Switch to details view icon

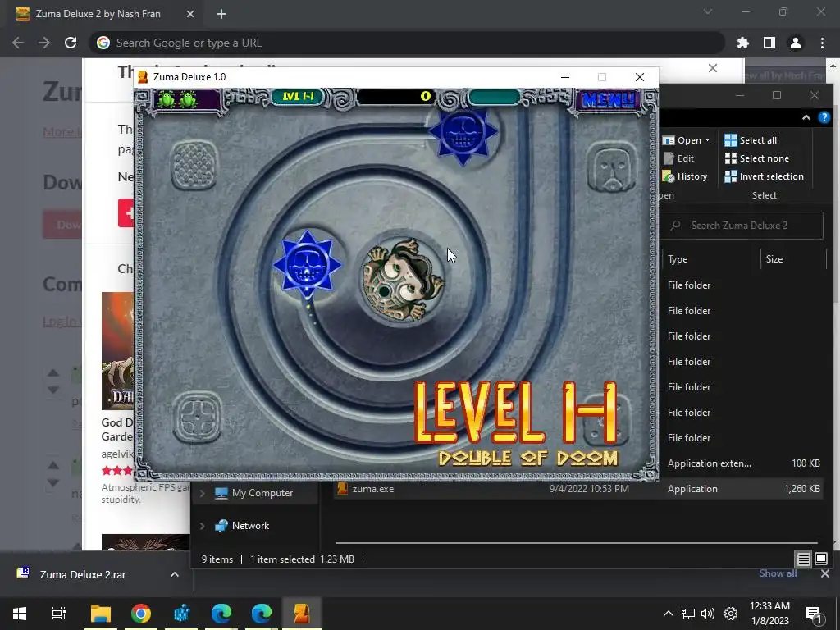point(804,559)
